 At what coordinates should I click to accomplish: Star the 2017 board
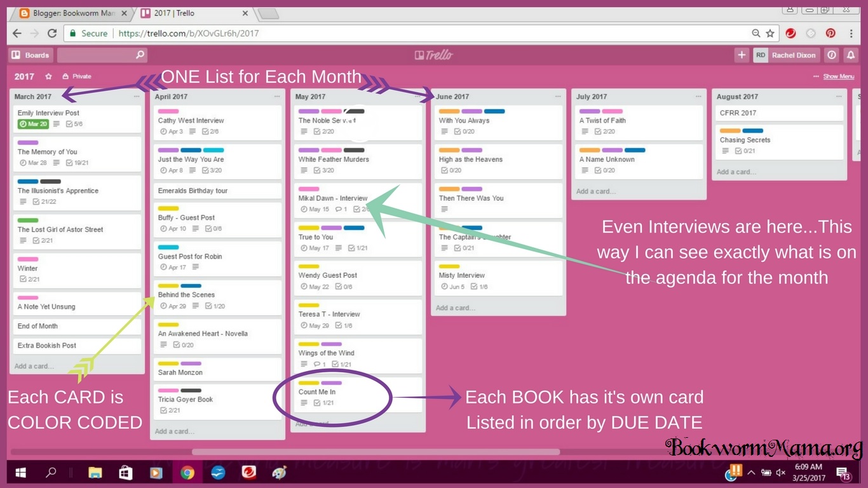(48, 76)
